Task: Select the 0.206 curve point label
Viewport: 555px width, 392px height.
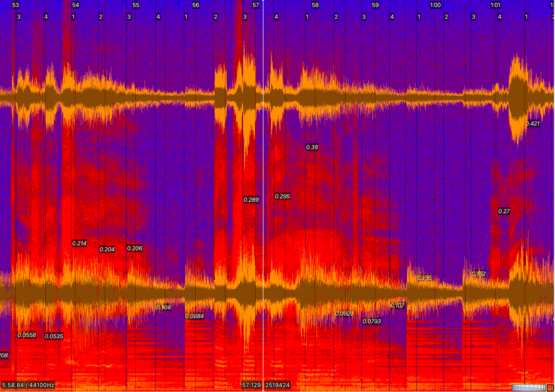Action: click(x=134, y=248)
